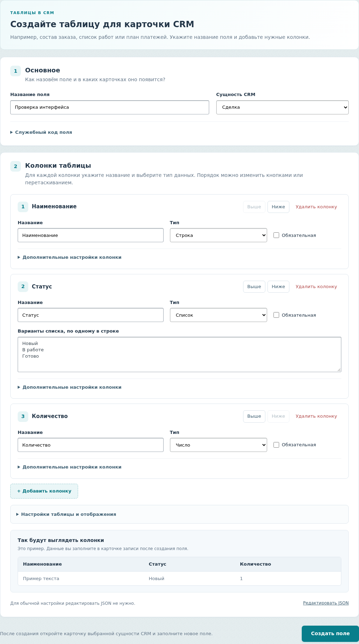359x644 pixels.
Task: Edit the name field containing "Статус"
Action: click(x=90, y=315)
